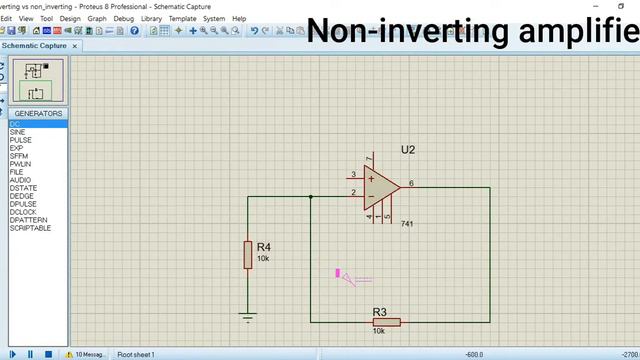Click the import icon next to Save
The width and height of the screenshot is (640, 360).
click(x=22, y=31)
